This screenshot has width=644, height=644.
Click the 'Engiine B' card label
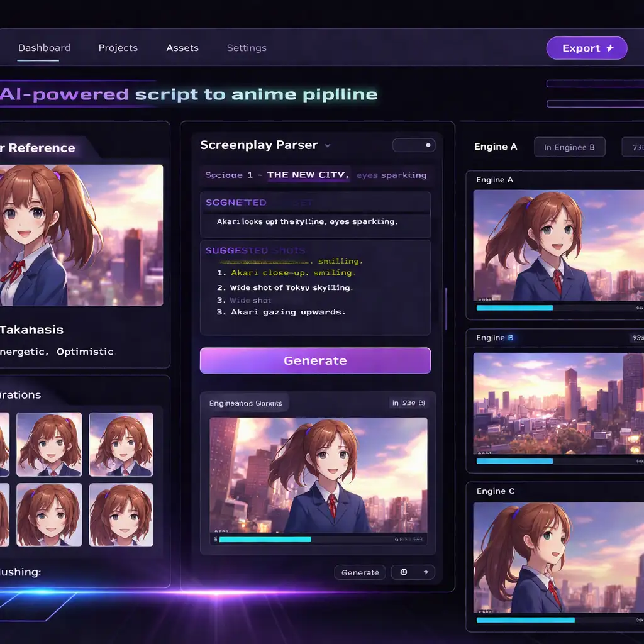(x=495, y=338)
